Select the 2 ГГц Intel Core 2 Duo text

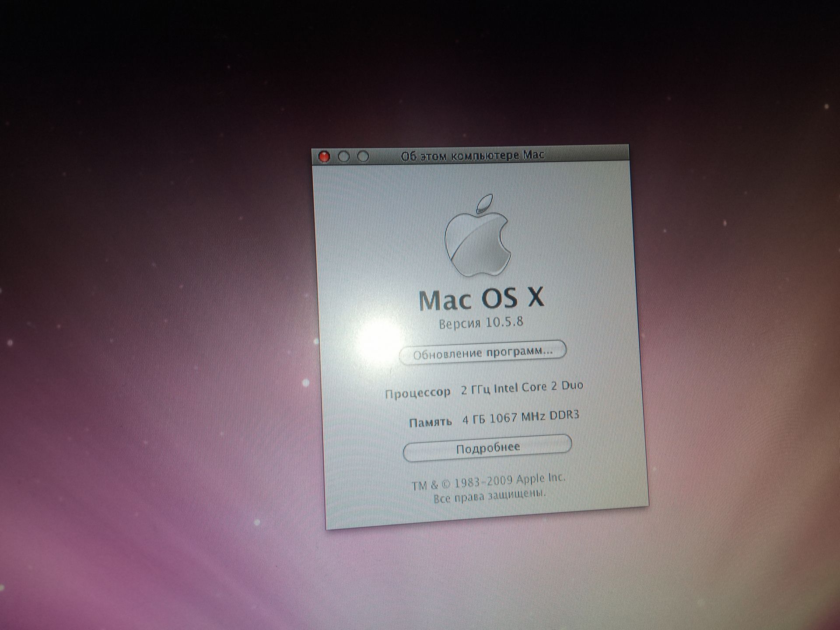[522, 388]
